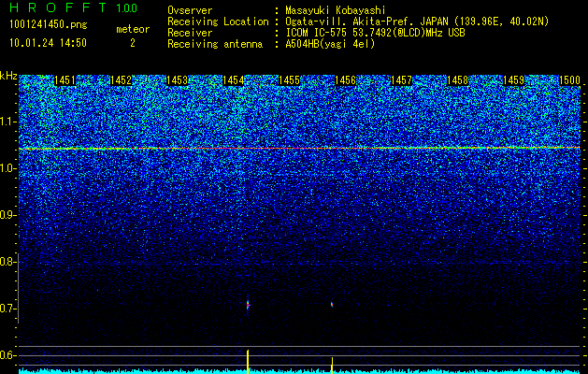Click the "Receiving antenna" label
Viewport: 588px width, 374px height.
(x=215, y=44)
